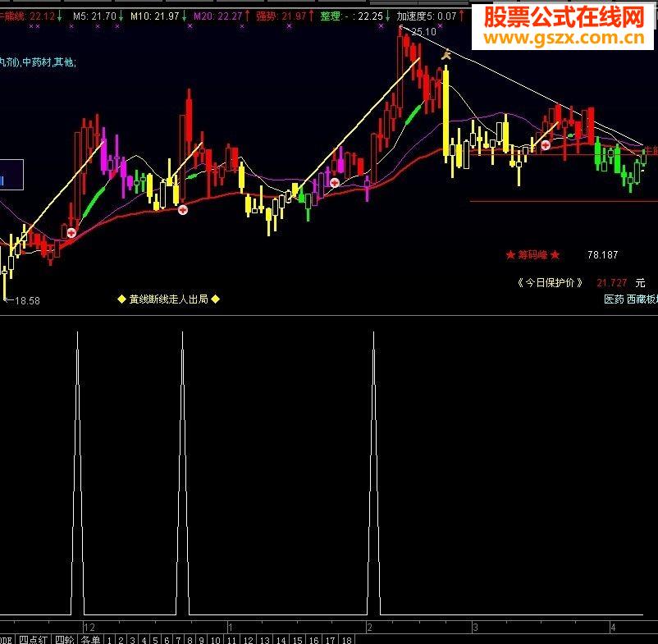
Task: Click the time-axis month marker 12
Action: (89, 628)
